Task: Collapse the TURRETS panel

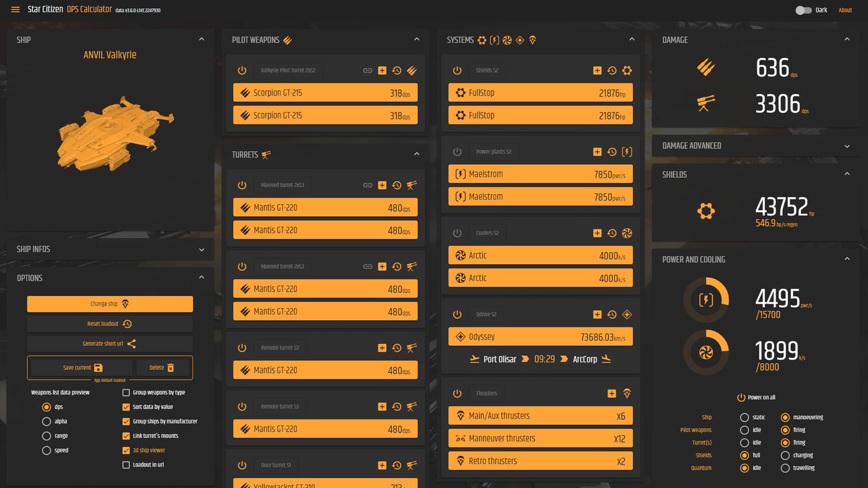Action: 416,154
